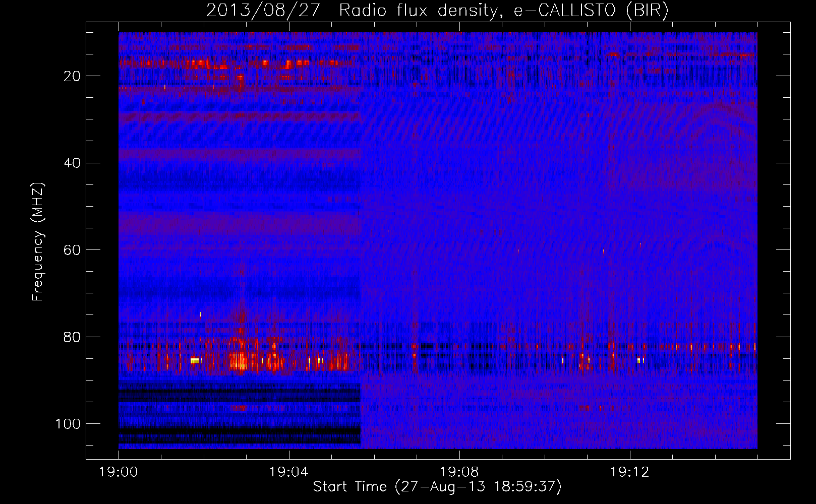Click the 80 MHz frequency tick label

(72, 337)
